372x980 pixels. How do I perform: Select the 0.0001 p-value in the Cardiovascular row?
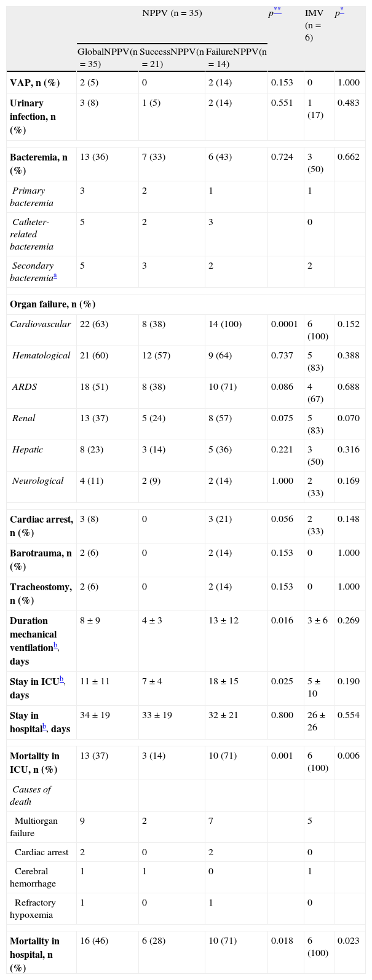point(284,324)
